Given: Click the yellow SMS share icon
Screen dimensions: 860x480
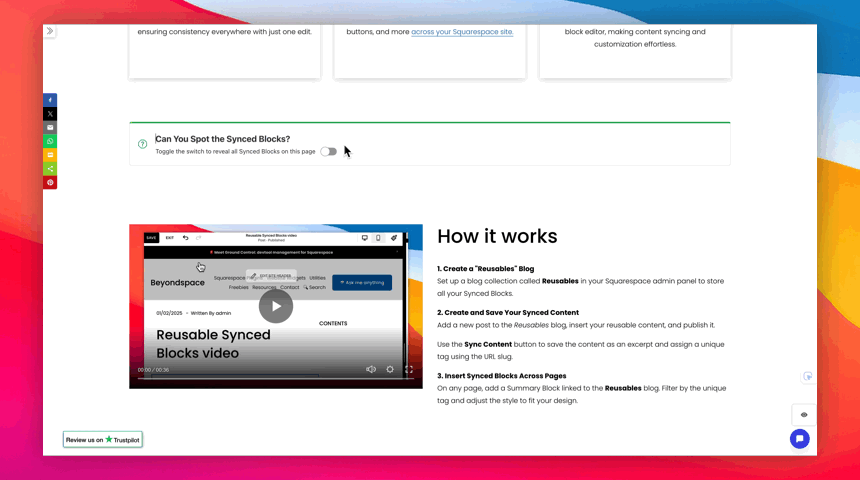Looking at the screenshot, I should coord(50,155).
